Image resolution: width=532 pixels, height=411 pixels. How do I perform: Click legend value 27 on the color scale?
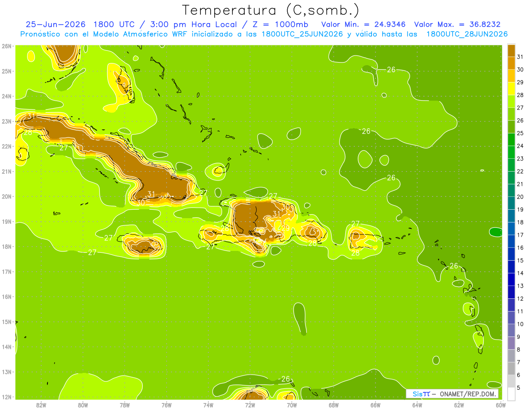coord(520,108)
